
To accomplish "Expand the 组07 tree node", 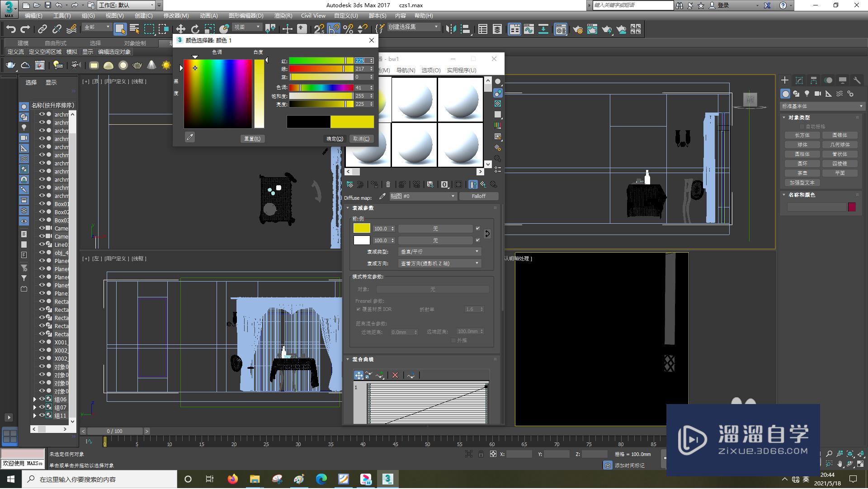I will tap(35, 408).
